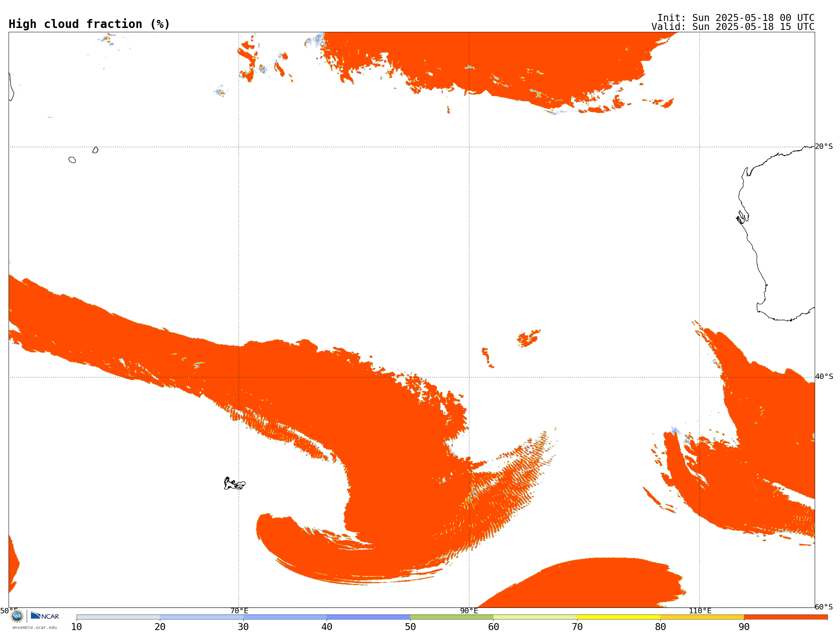
Task: Select the 'Init: Sun 2025-05-18 00 UTC' text
Action: click(x=736, y=18)
